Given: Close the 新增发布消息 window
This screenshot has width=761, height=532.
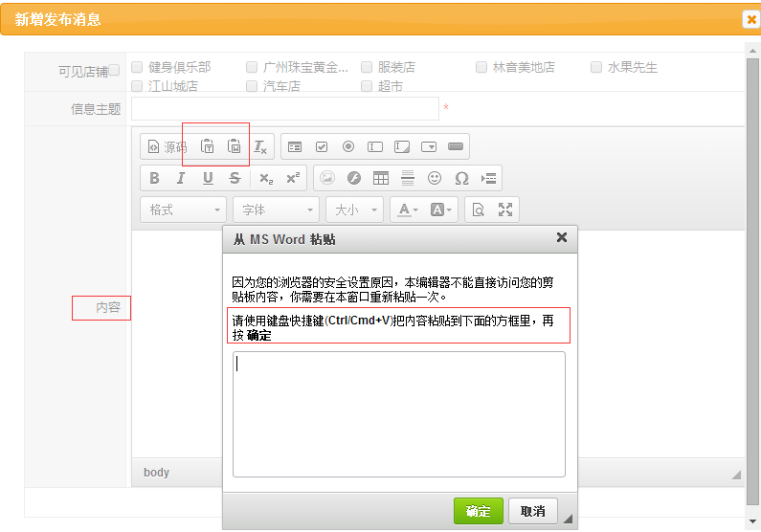Looking at the screenshot, I should point(751,19).
